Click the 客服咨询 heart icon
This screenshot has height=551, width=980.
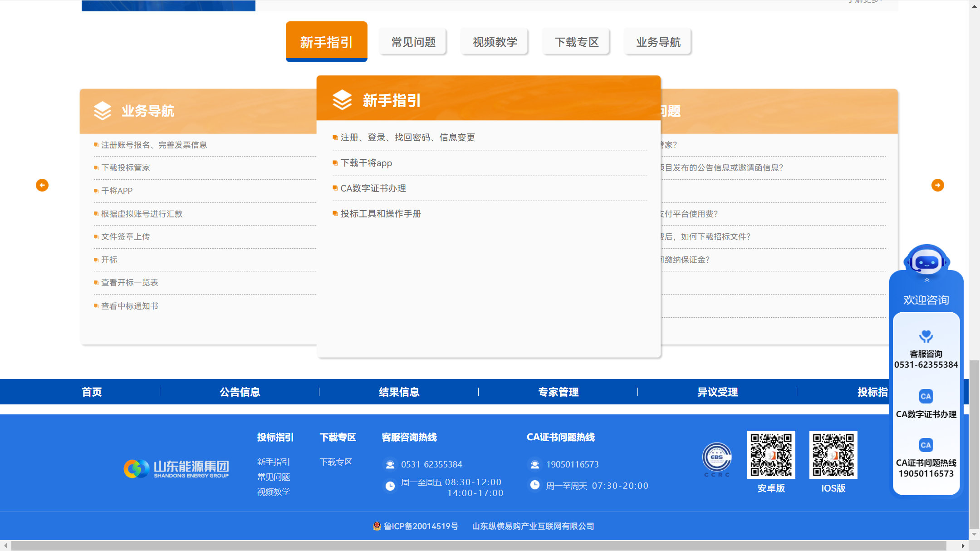926,337
